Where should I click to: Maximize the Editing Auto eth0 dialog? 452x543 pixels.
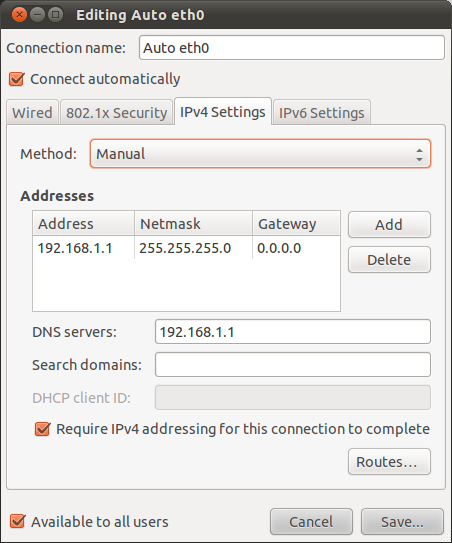point(55,15)
